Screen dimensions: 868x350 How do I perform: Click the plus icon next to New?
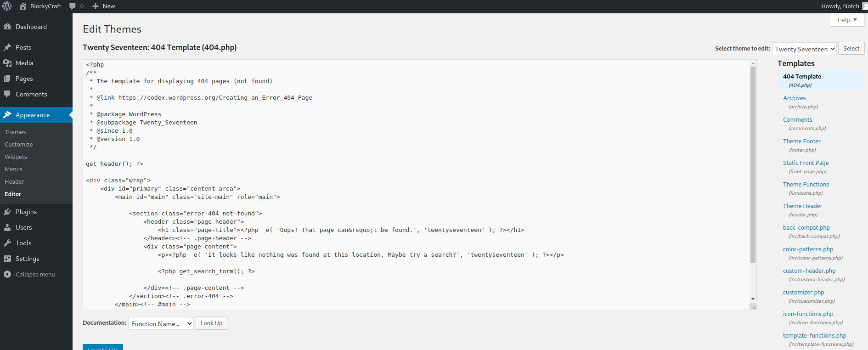(96, 6)
